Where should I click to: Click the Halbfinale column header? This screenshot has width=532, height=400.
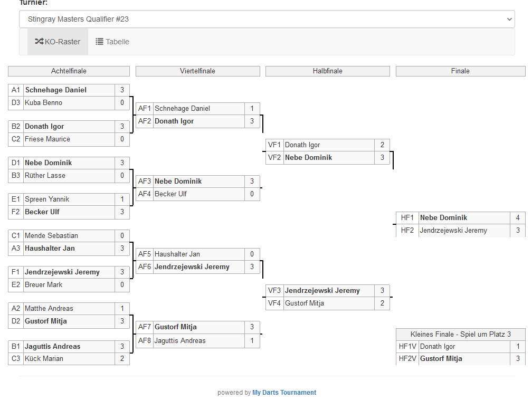[x=327, y=71]
